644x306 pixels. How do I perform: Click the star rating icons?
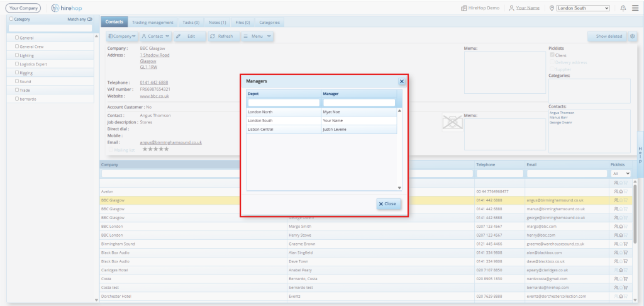[x=155, y=149]
